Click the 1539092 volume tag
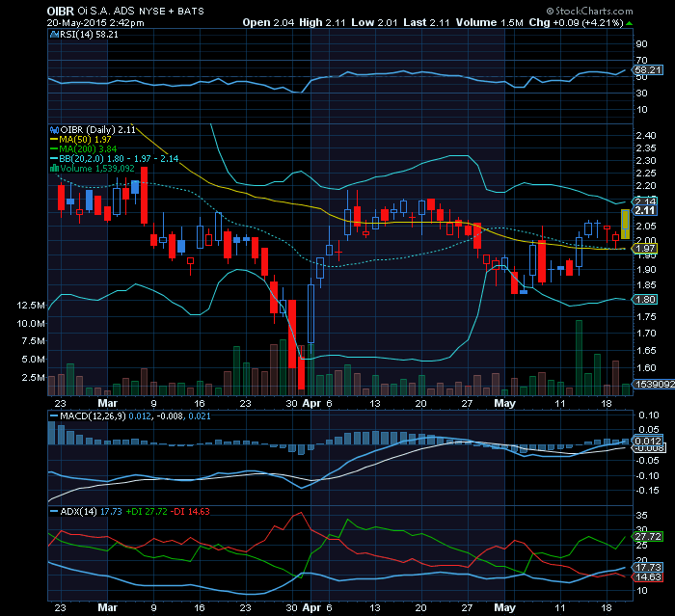Screen dimensions: 675x616 pyautogui.click(x=655, y=384)
